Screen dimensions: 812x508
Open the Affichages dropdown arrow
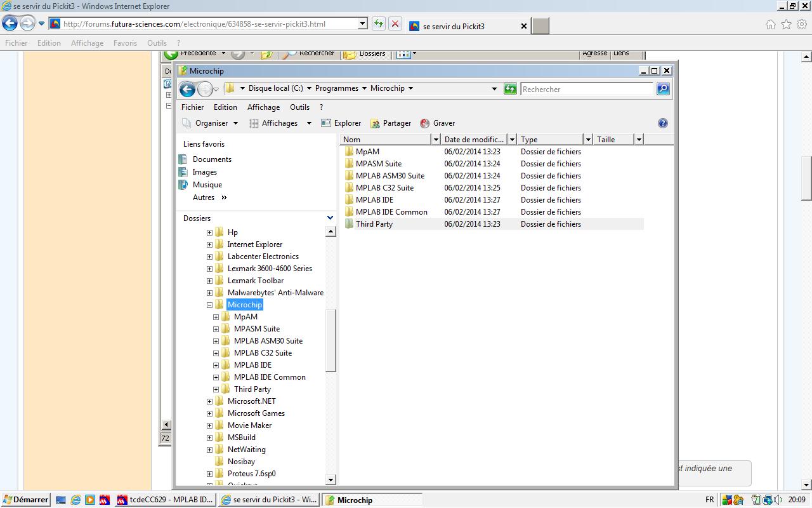309,123
